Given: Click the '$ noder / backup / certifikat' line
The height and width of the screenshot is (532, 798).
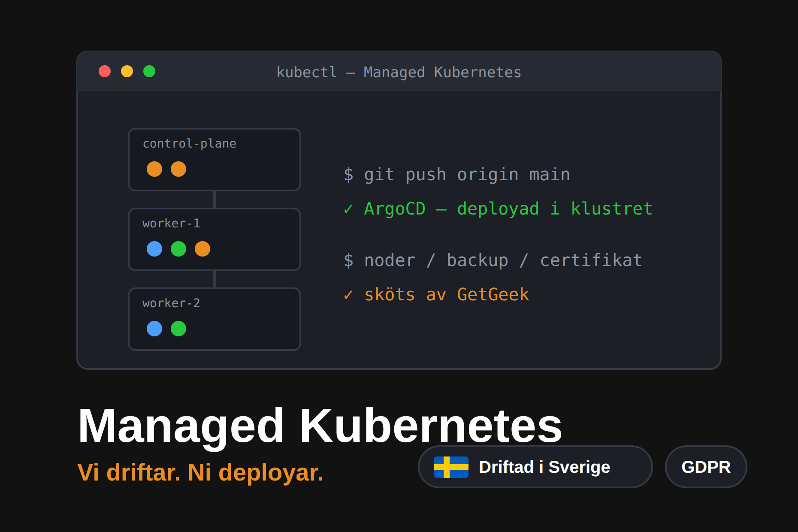Looking at the screenshot, I should click(x=493, y=260).
